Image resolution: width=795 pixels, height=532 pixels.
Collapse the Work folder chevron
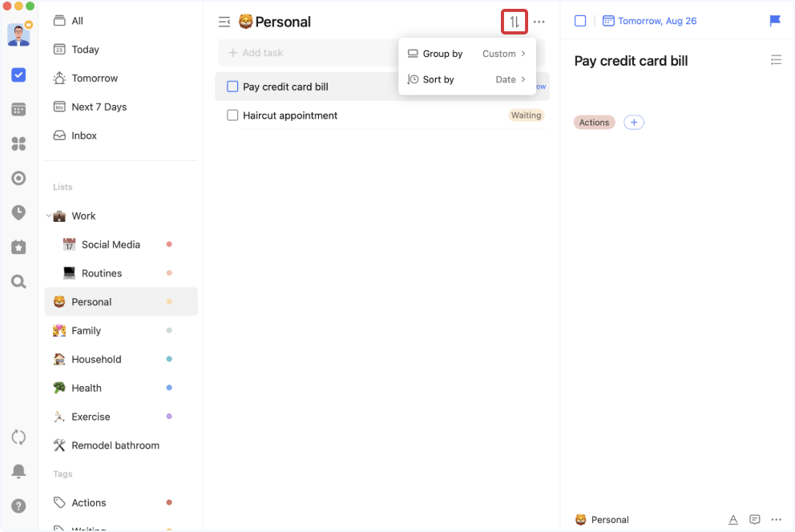(49, 216)
